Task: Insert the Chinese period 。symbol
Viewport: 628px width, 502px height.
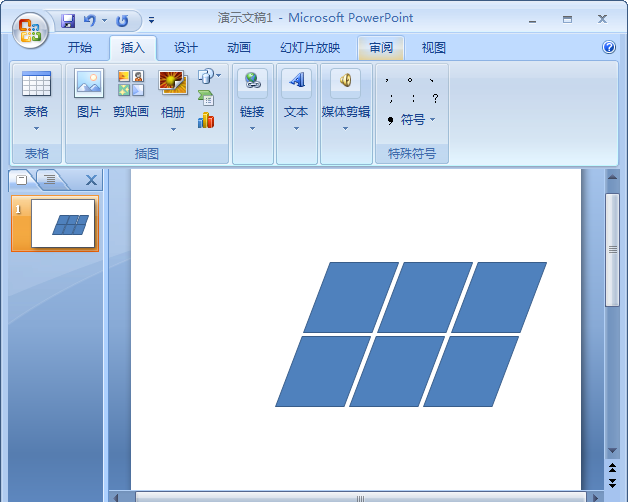Action: (x=410, y=80)
